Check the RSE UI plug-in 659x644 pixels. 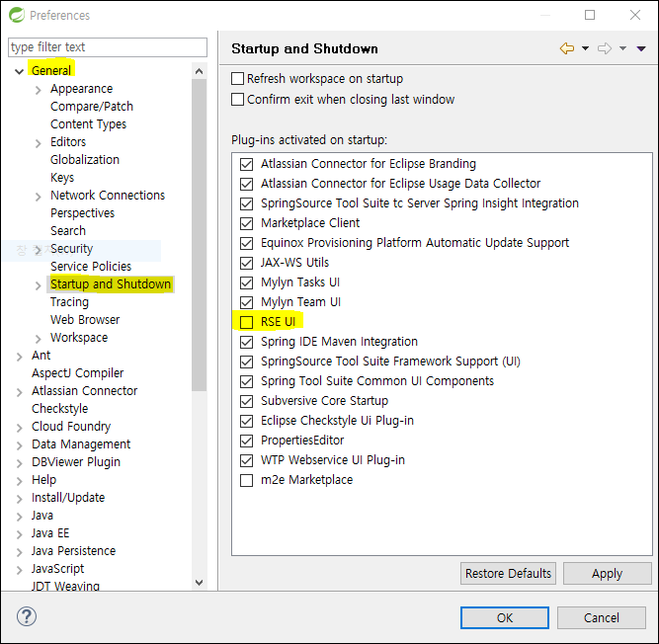pyautogui.click(x=246, y=322)
